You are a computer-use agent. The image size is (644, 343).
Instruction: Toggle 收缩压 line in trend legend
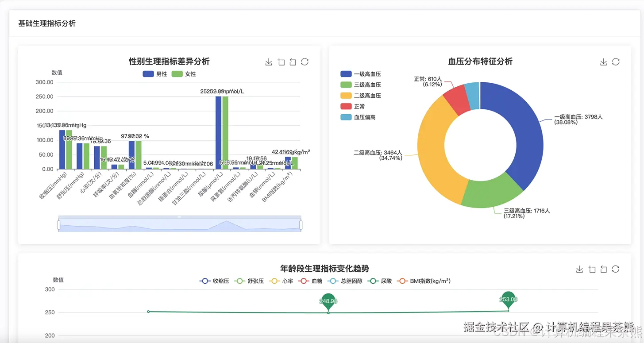pyautogui.click(x=214, y=281)
